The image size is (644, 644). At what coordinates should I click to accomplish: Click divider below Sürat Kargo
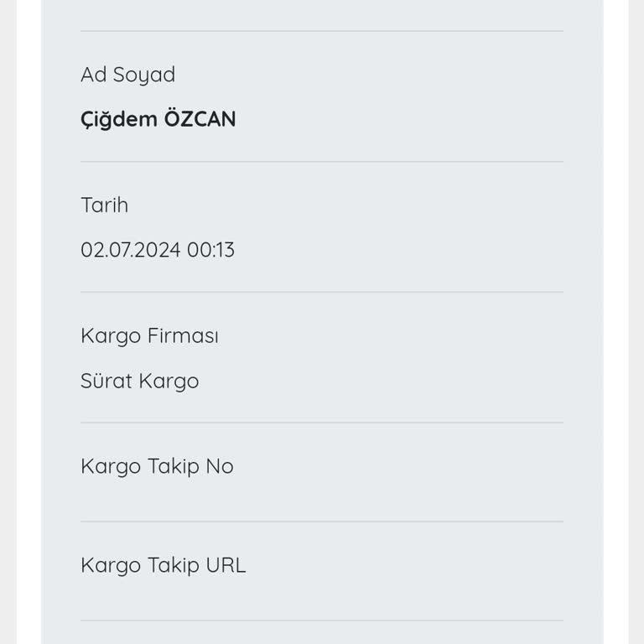(322, 423)
